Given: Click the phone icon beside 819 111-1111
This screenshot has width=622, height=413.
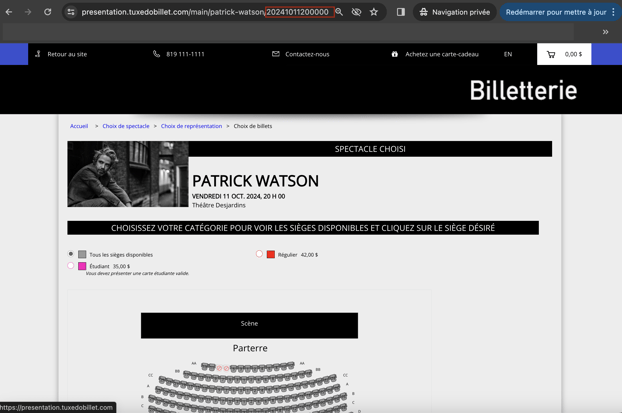Looking at the screenshot, I should (x=156, y=54).
